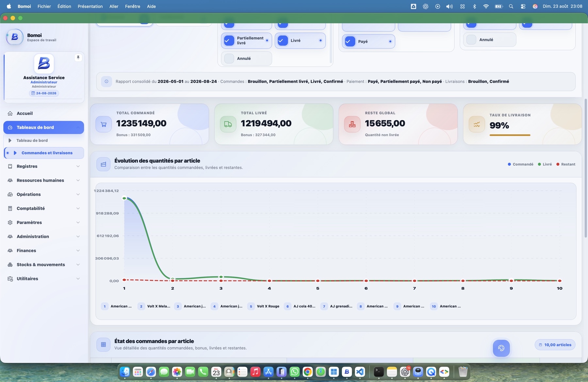Click article chip 5 Volt X Rouge
This screenshot has width=588, height=382.
[x=264, y=306]
